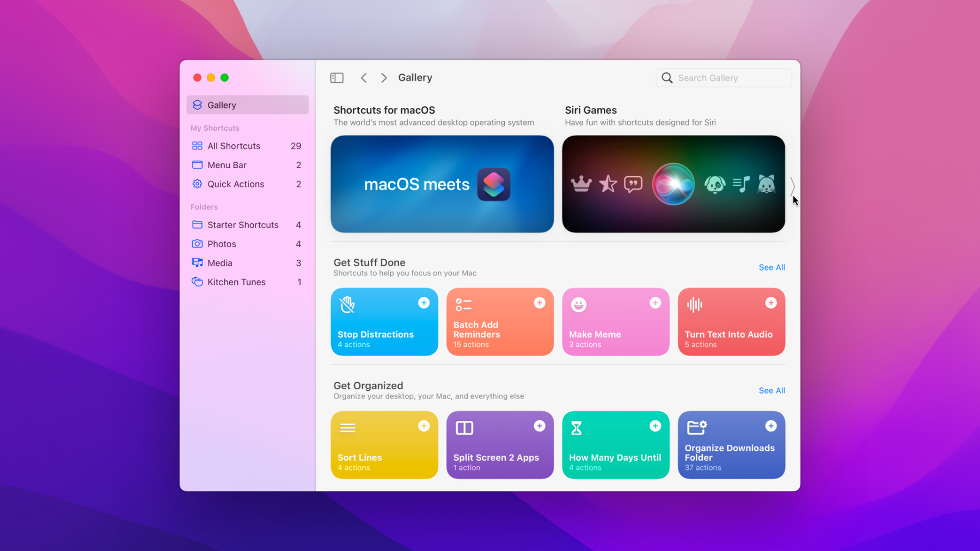The width and height of the screenshot is (980, 551).
Task: Open Quick Actions in the sidebar
Action: 247,184
